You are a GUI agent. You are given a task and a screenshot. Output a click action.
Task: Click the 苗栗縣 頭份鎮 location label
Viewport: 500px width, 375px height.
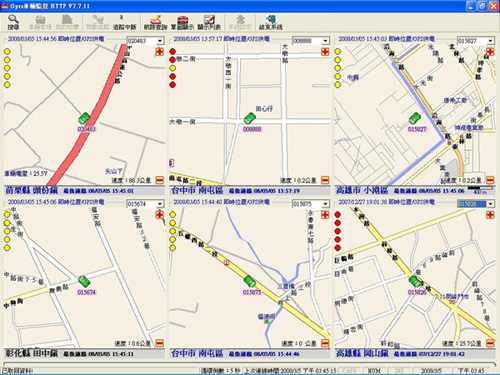point(32,190)
